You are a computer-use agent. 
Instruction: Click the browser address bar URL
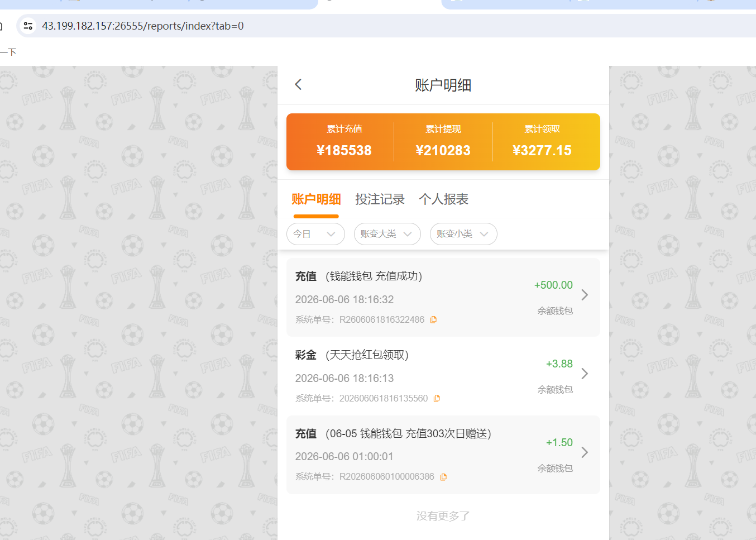click(143, 26)
